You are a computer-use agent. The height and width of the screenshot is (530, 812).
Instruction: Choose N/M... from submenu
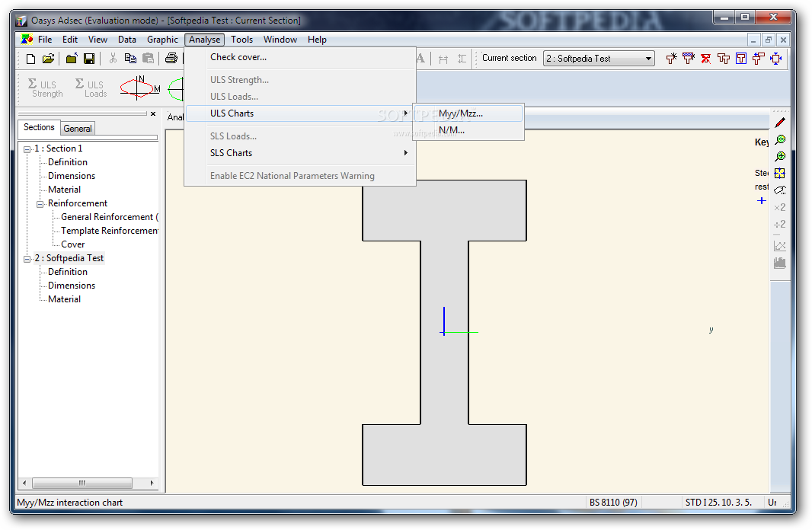click(x=468, y=130)
